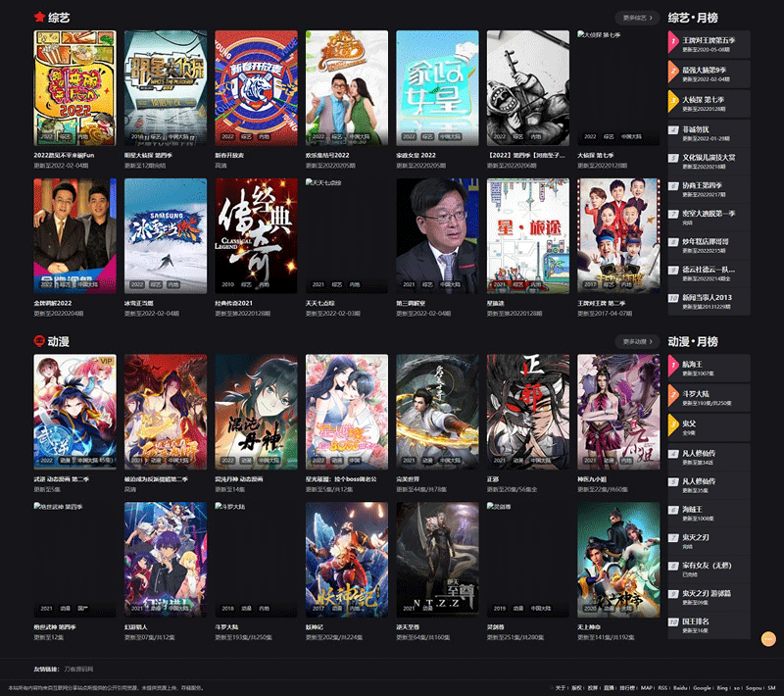Open the 星·旅途 poster
The image size is (784, 696).
tap(528, 236)
